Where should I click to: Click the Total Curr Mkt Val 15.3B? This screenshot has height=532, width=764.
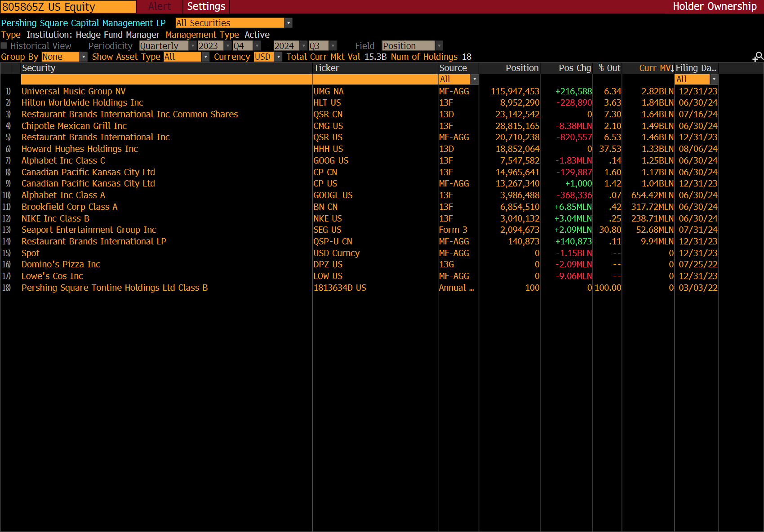pos(337,57)
